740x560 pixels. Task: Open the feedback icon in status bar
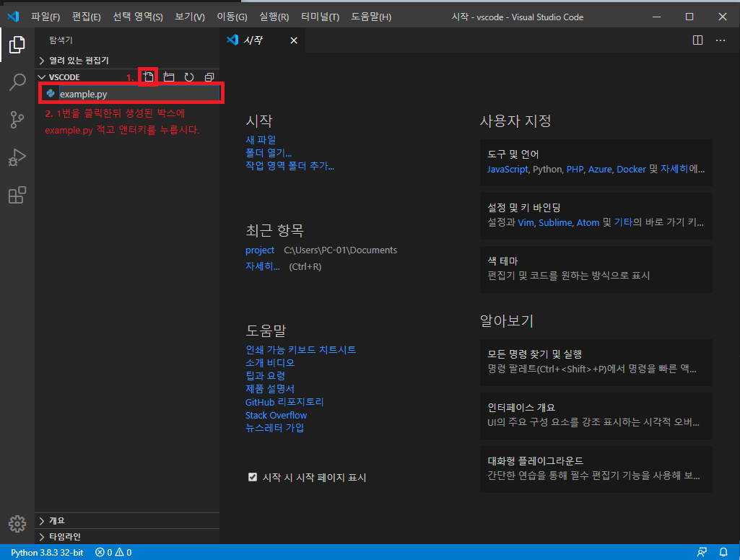(702, 552)
